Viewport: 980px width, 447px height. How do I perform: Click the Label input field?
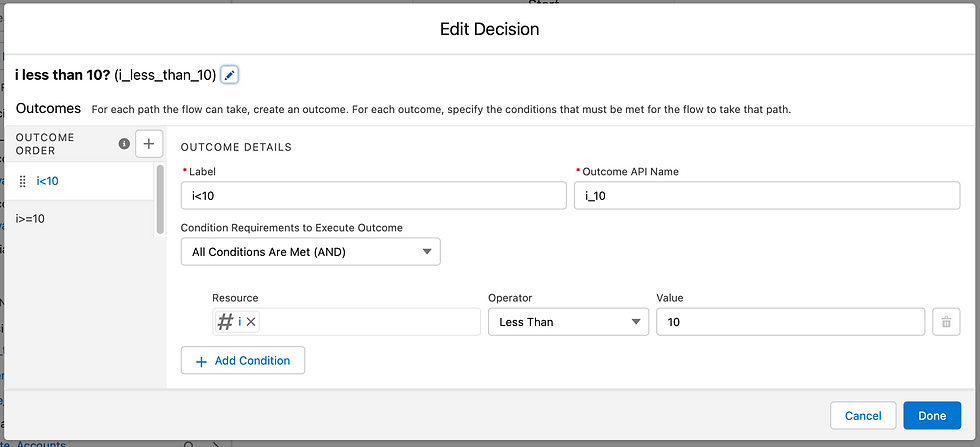tap(374, 196)
